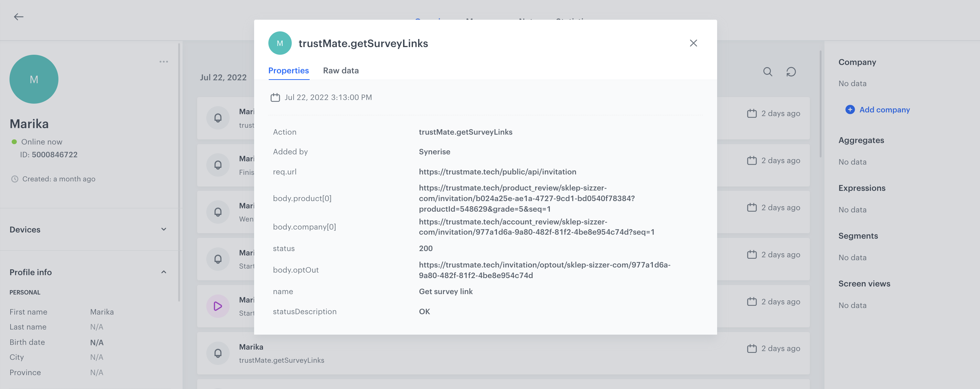Image resolution: width=980 pixels, height=389 pixels.
Task: Click the plus icon next to Add company
Action: [x=850, y=109]
